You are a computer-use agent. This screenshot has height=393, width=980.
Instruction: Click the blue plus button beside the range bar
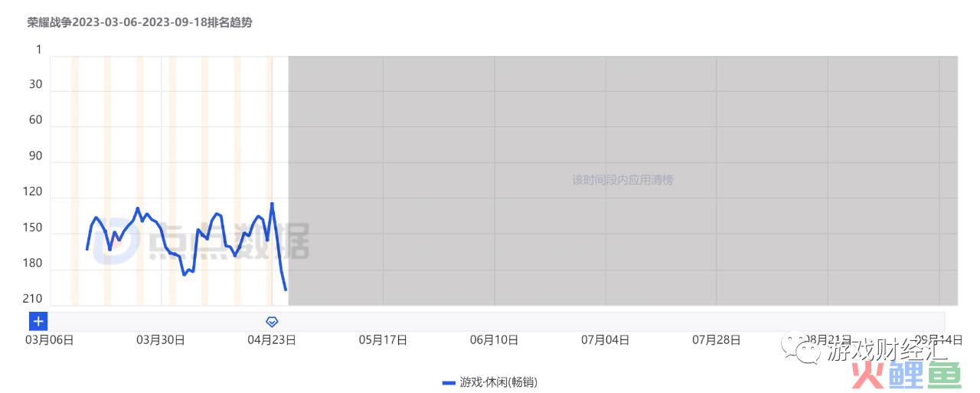point(38,322)
